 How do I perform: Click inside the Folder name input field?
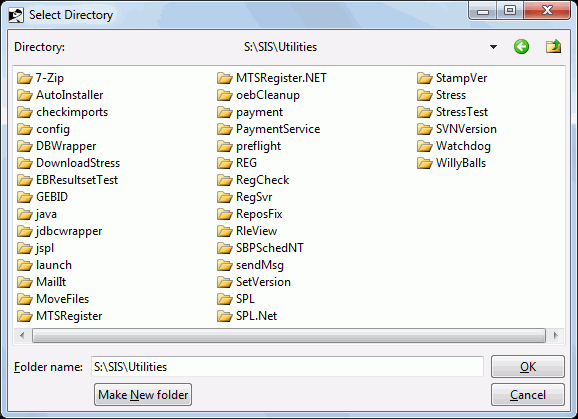(287, 367)
